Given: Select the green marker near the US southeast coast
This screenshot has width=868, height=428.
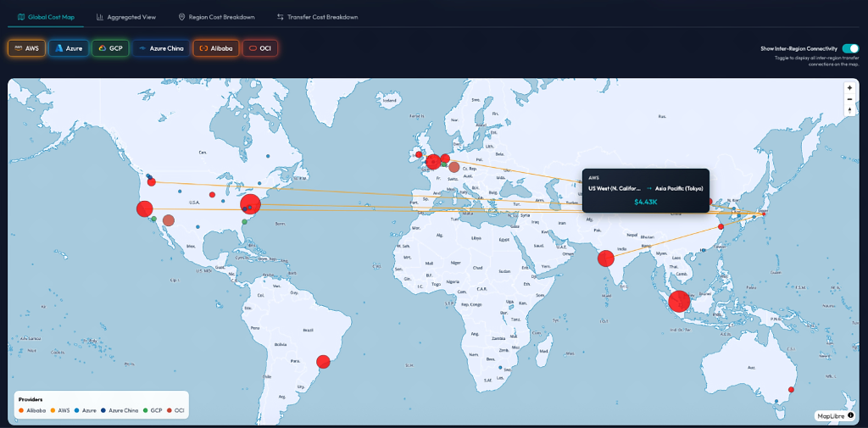Looking at the screenshot, I should (245, 221).
